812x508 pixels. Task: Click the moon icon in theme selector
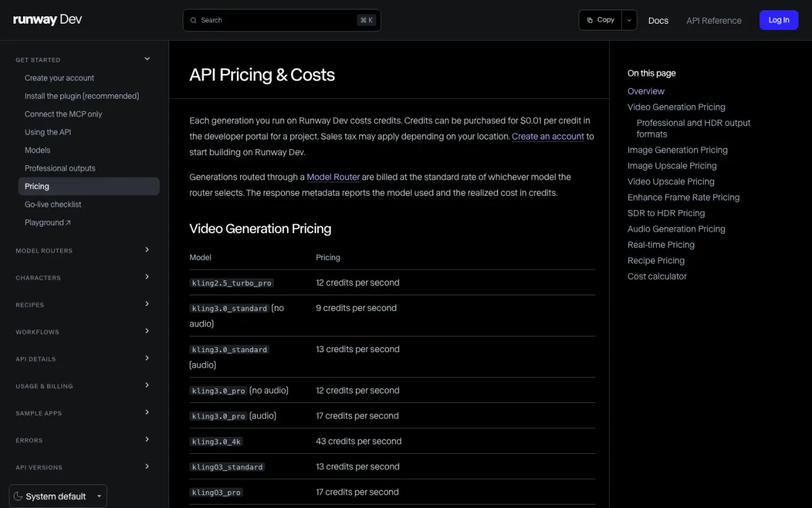click(x=18, y=496)
